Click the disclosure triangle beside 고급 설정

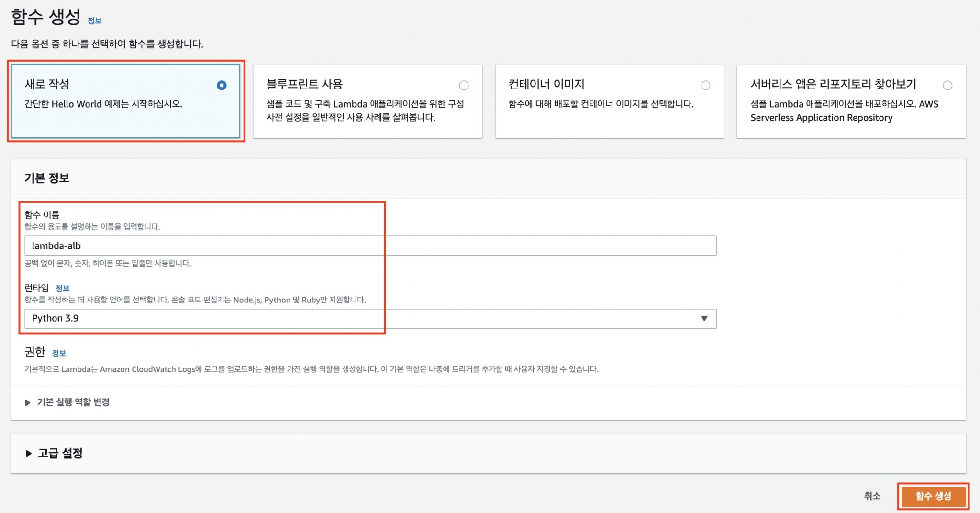(x=28, y=454)
